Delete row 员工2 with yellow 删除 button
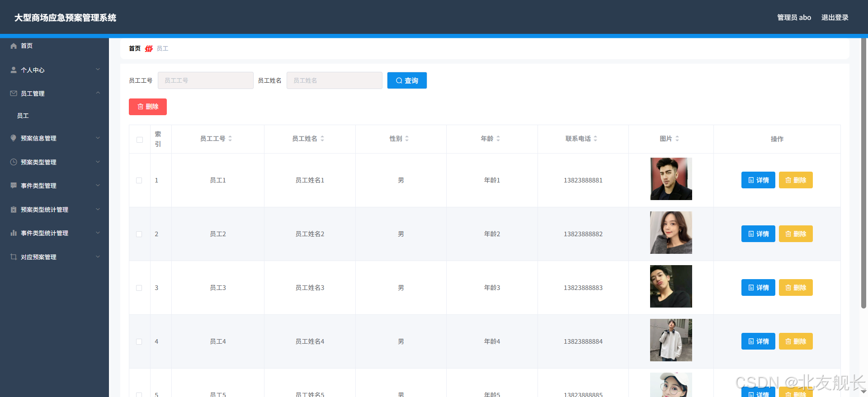 [x=796, y=234]
